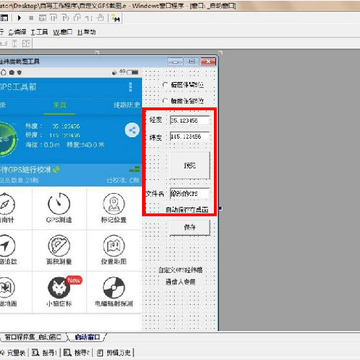
Task: Click the Run (play) toolbar icon
Action: coord(19,18)
